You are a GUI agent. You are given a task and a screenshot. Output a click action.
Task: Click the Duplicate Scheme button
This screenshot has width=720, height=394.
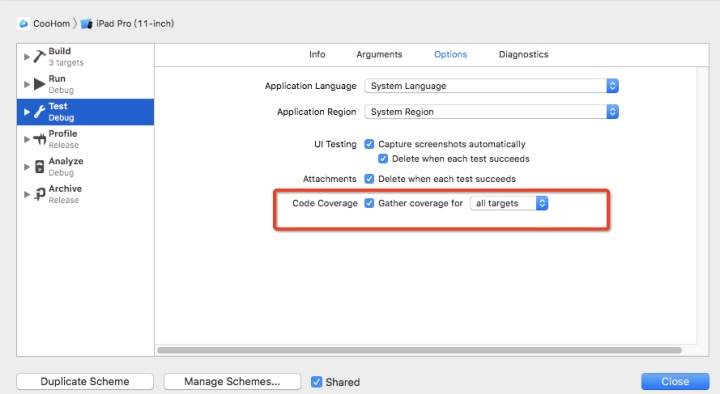[85, 382]
